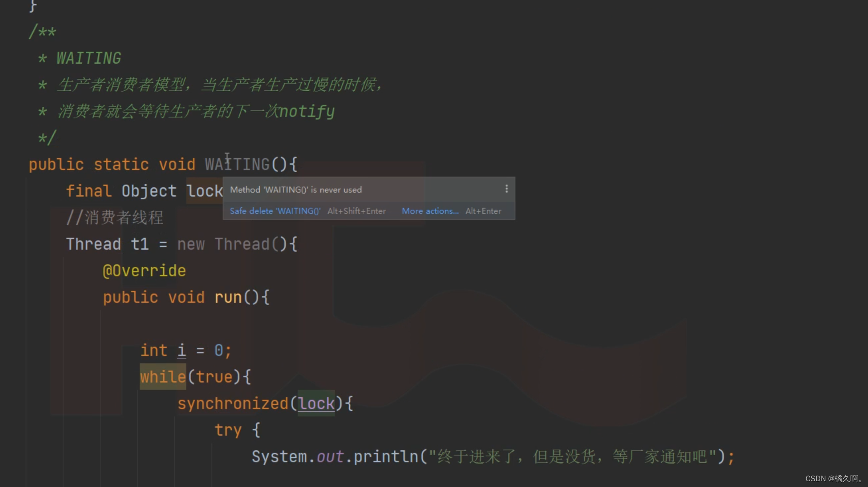Click the 'Thread t1' variable text
The height and width of the screenshot is (487, 868).
[107, 244]
